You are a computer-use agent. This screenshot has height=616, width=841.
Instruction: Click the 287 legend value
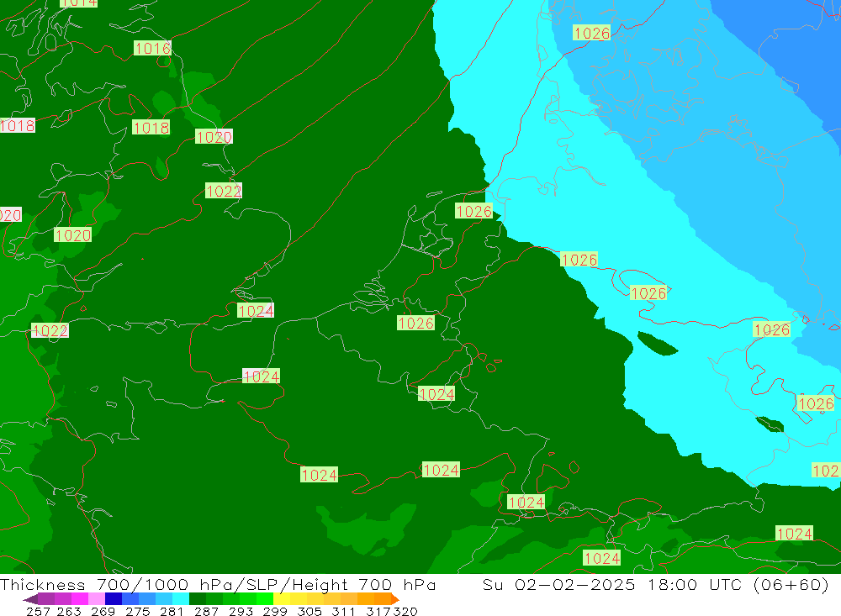click(x=207, y=611)
